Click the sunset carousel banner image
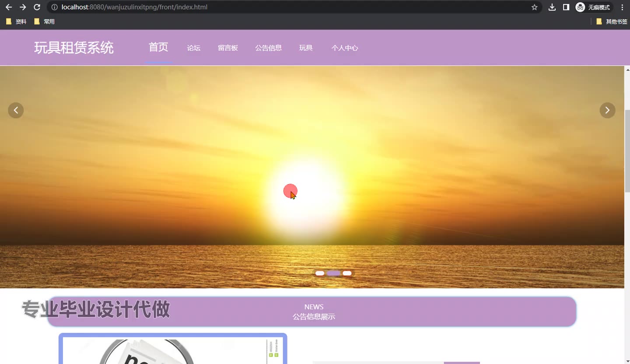The image size is (630, 364). click(312, 177)
